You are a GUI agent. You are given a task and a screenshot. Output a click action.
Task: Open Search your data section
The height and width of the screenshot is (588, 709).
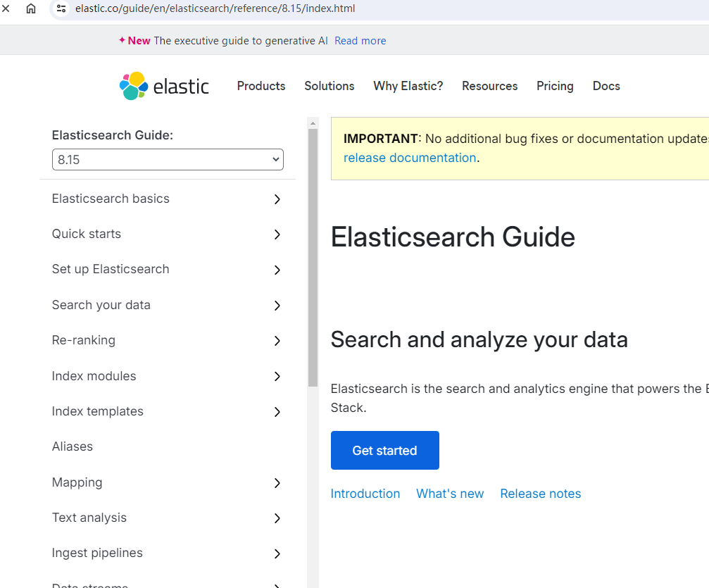click(x=101, y=305)
